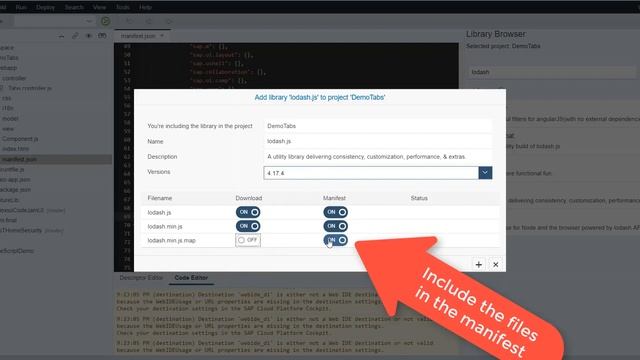Viewport: 640px width, 360px height.
Task: Click the plus add-library button in dialog
Action: coord(478,264)
